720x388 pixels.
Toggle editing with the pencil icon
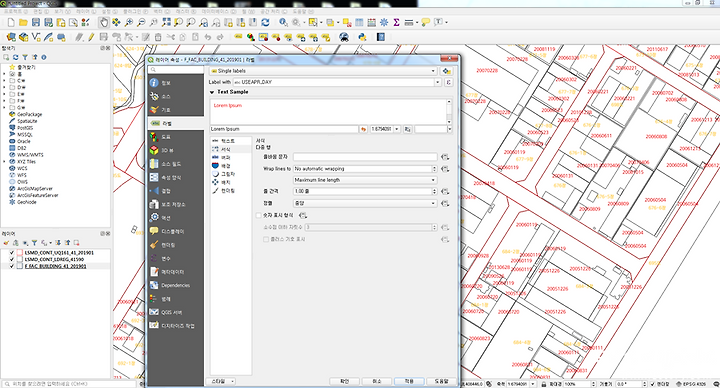(91, 37)
